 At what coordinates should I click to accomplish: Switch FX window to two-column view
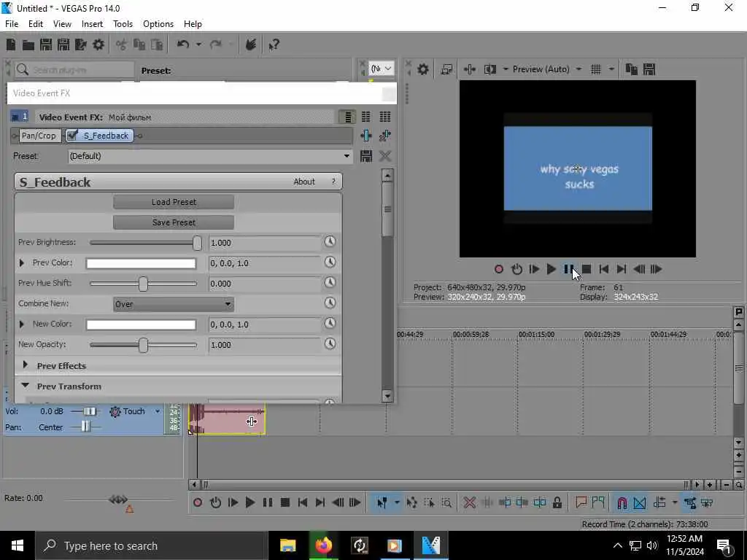[x=366, y=117]
